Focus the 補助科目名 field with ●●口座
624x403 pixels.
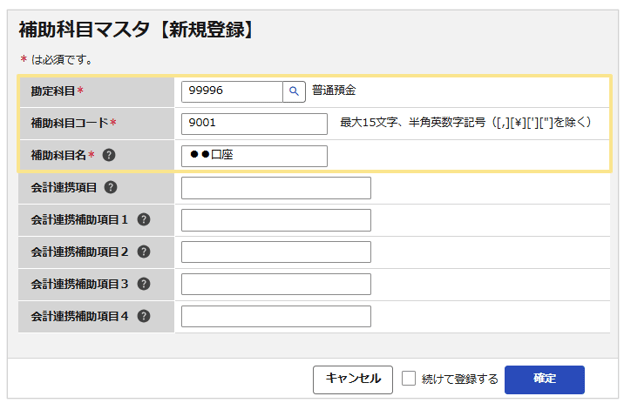(x=254, y=156)
